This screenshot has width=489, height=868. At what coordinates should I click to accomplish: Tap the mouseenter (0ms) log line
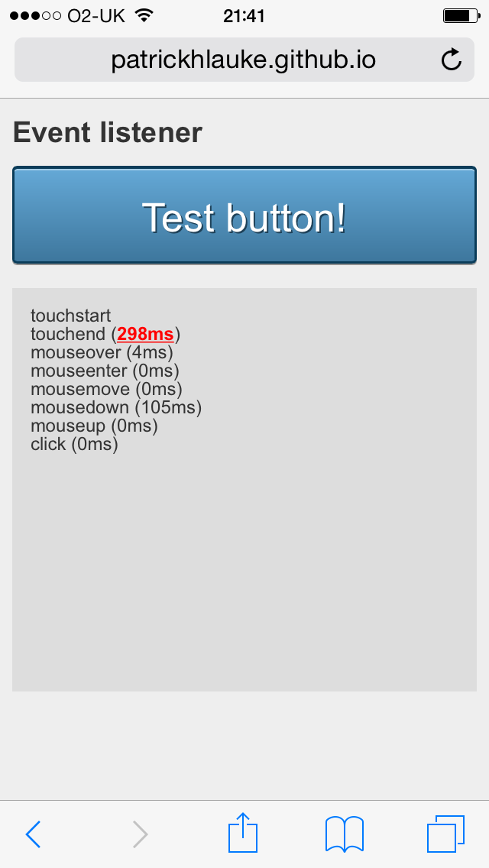point(105,371)
